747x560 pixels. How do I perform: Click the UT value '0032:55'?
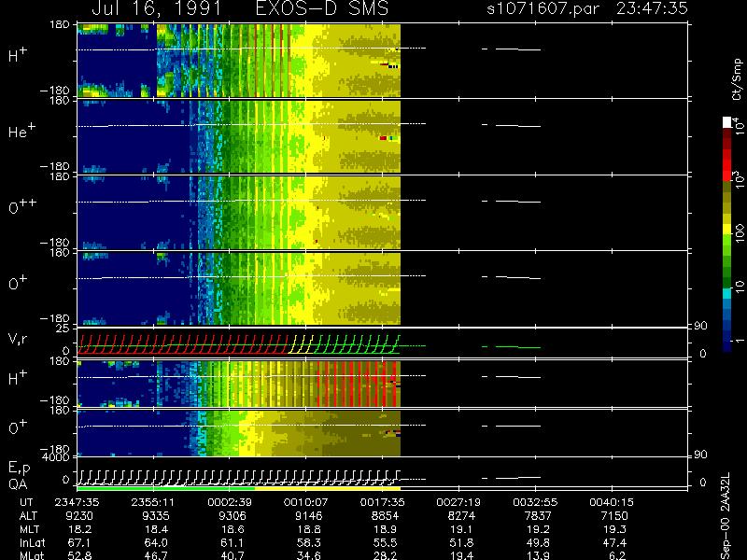coord(535,502)
